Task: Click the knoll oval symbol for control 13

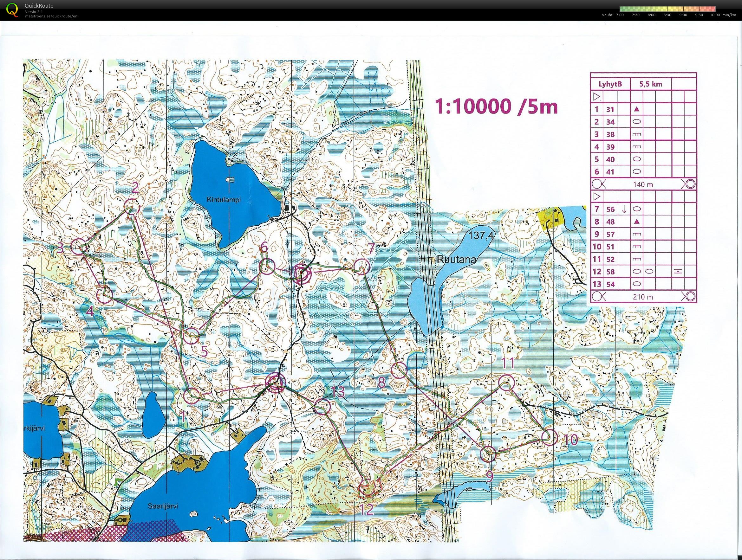Action: click(637, 284)
